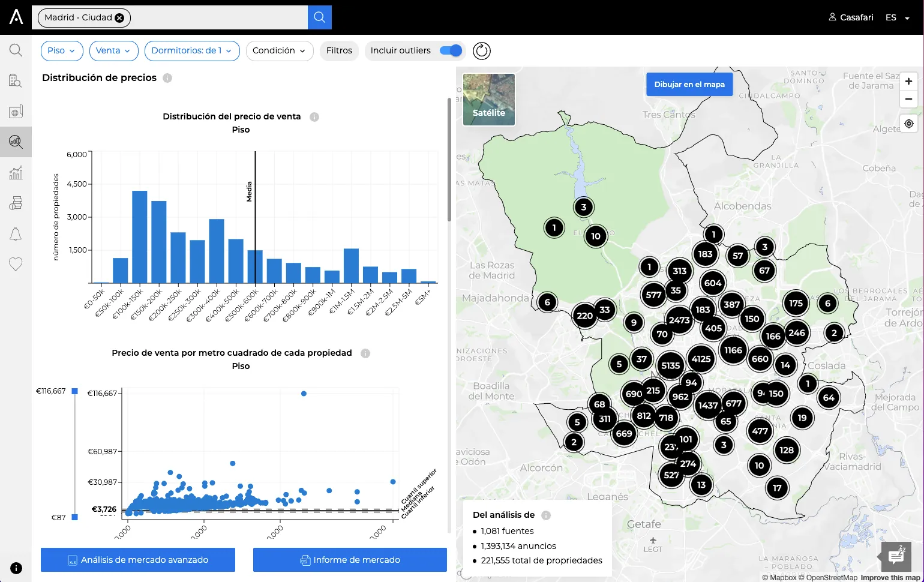Screen dimensions: 924x582
Task: Open the sidebar icon with globe panel
Action: tap(16, 111)
